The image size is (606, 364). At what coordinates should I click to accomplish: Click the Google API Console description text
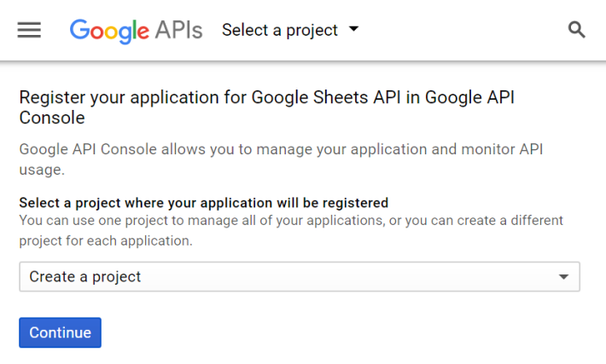[x=281, y=159]
